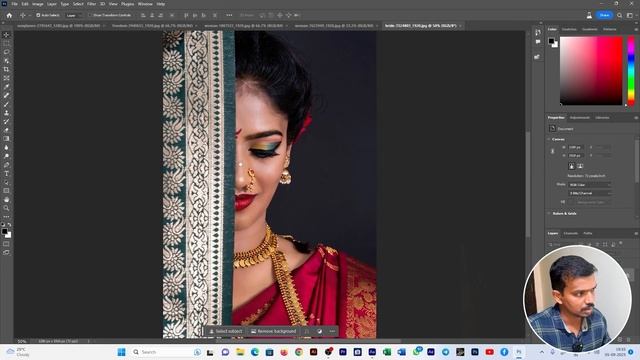Click the hue slider strip in Color panel
Screen dimensions: 640x360
click(631, 71)
